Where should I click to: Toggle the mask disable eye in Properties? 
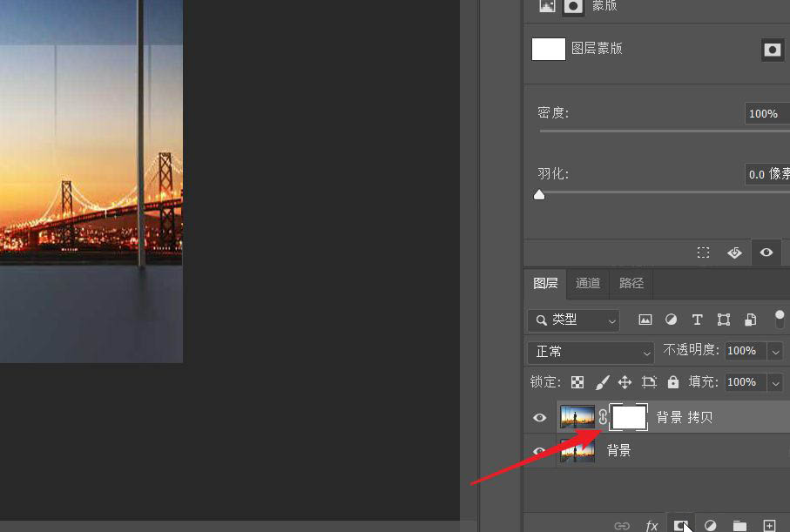(766, 253)
